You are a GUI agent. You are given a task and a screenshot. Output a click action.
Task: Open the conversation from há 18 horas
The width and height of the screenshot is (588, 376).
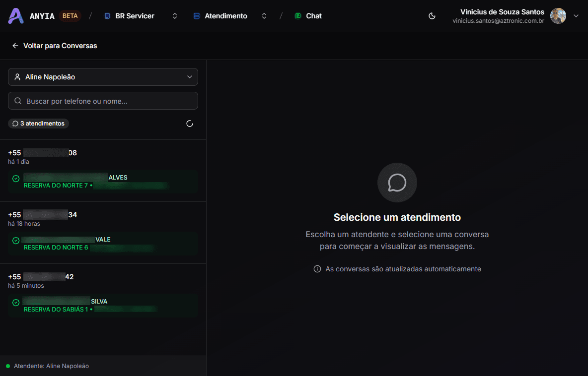(x=103, y=233)
